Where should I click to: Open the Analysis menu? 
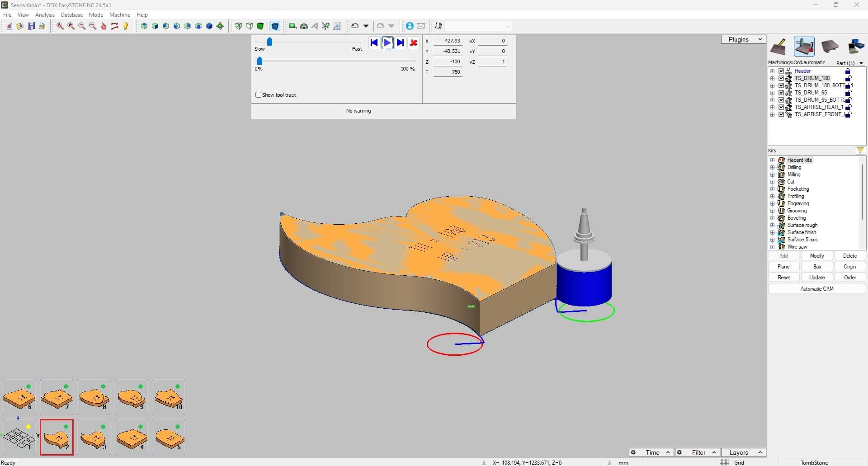pos(45,15)
